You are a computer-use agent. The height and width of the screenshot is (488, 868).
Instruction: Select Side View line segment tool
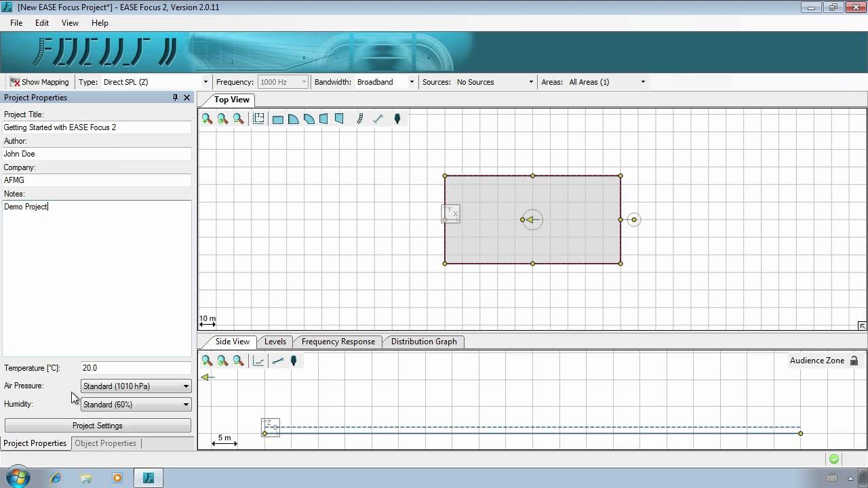[277, 361]
